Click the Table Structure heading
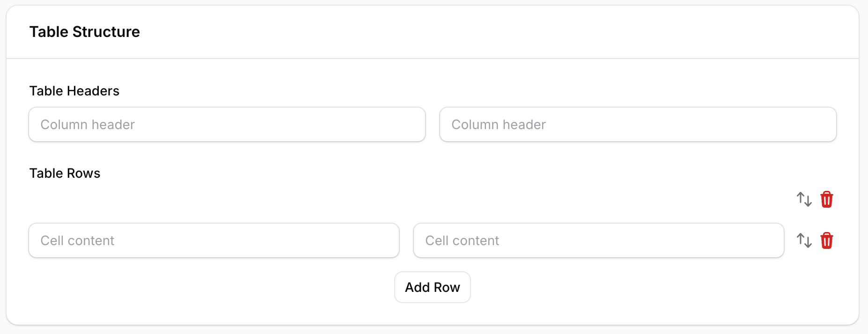868x334 pixels. [85, 32]
